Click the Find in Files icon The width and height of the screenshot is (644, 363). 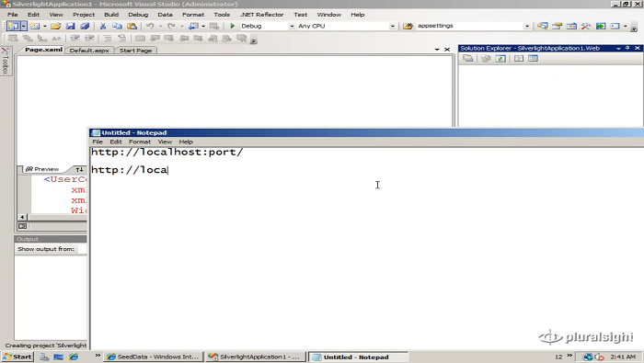coord(408,26)
